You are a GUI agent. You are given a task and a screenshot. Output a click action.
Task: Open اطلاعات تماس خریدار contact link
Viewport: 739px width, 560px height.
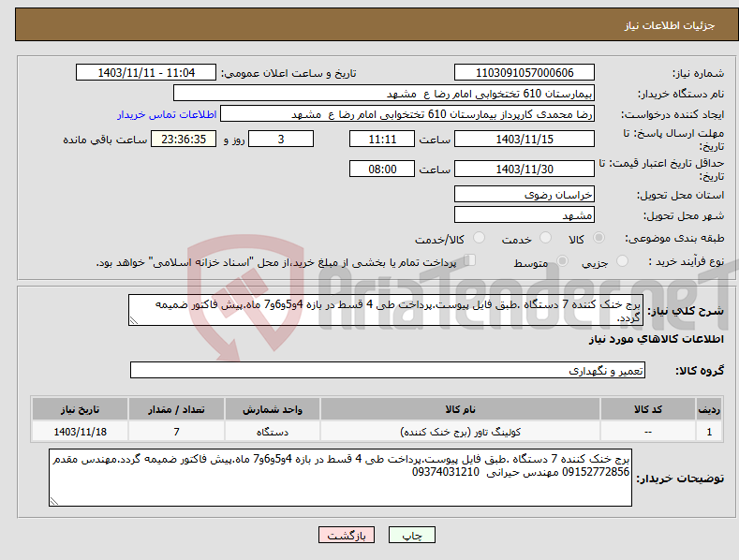pyautogui.click(x=167, y=114)
